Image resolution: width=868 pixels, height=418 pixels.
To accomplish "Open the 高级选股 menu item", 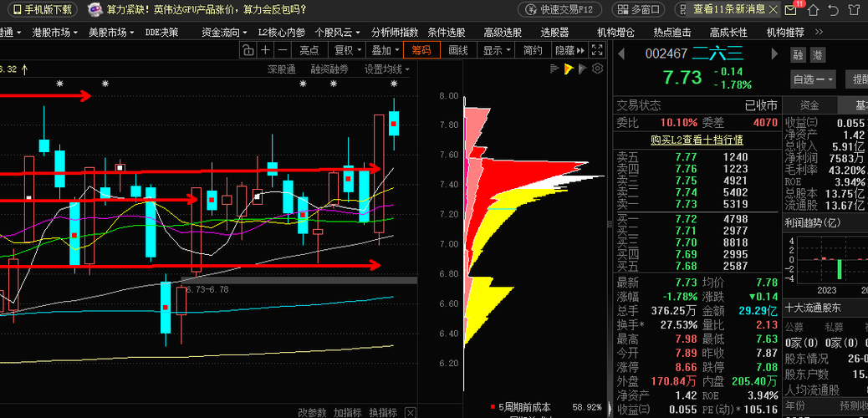I will coord(503,32).
